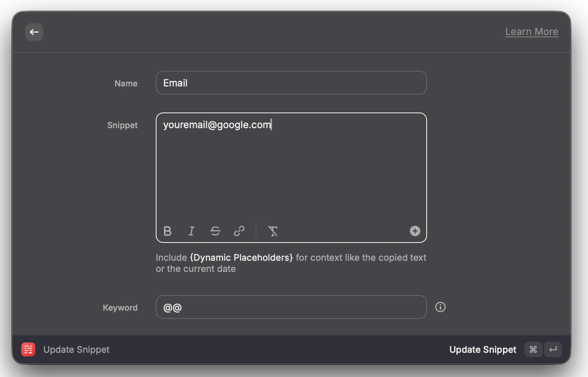Focus the Name field containing Email

[291, 83]
